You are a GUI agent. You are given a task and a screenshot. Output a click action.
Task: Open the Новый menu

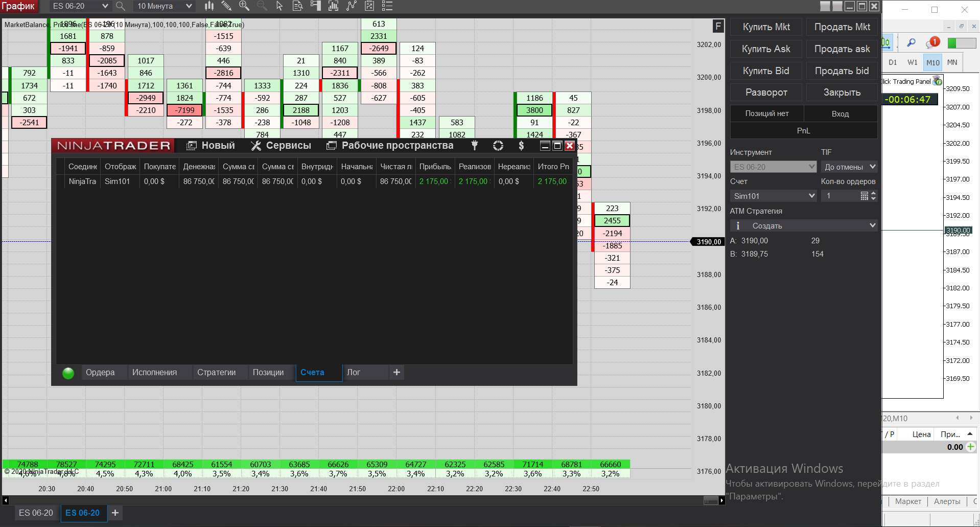211,146
